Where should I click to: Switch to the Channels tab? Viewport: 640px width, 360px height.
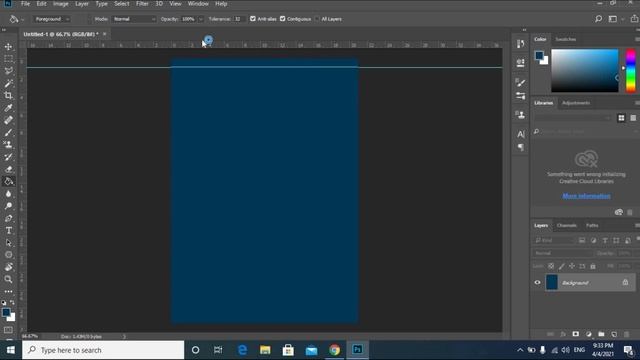(x=567, y=225)
